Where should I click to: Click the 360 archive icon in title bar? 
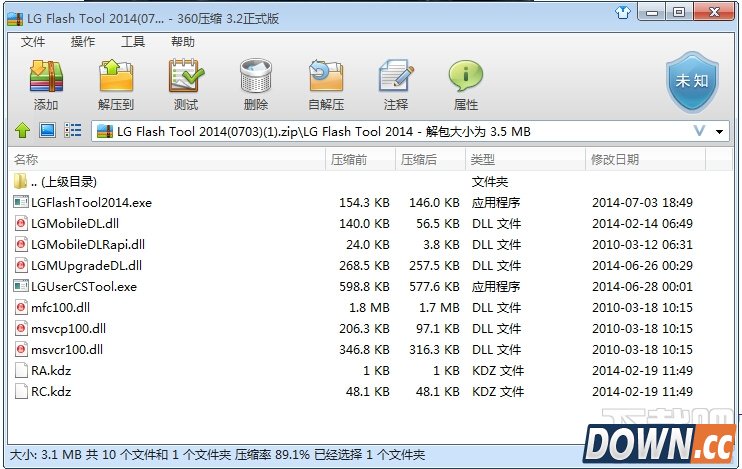click(15, 18)
